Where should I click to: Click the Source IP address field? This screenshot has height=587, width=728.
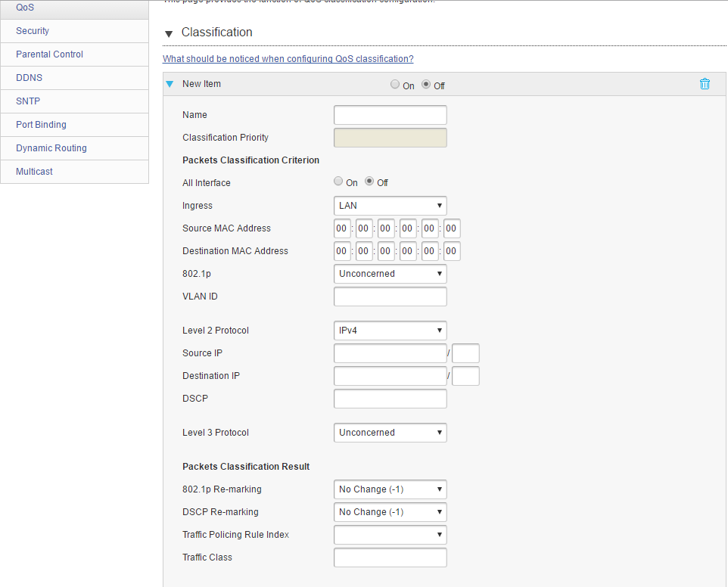tap(390, 353)
